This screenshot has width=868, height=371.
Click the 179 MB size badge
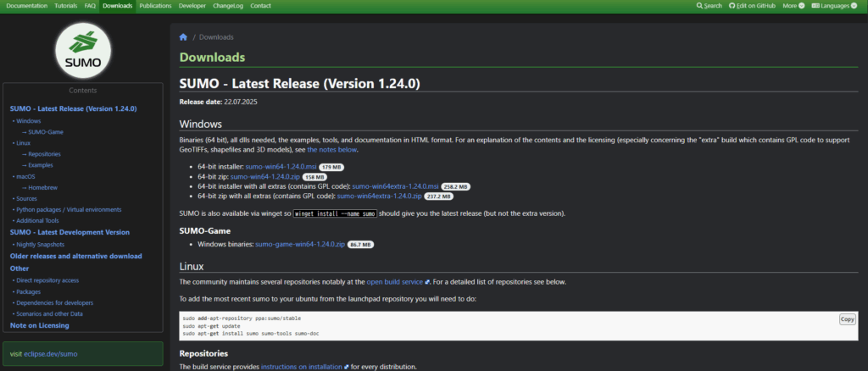(x=332, y=167)
